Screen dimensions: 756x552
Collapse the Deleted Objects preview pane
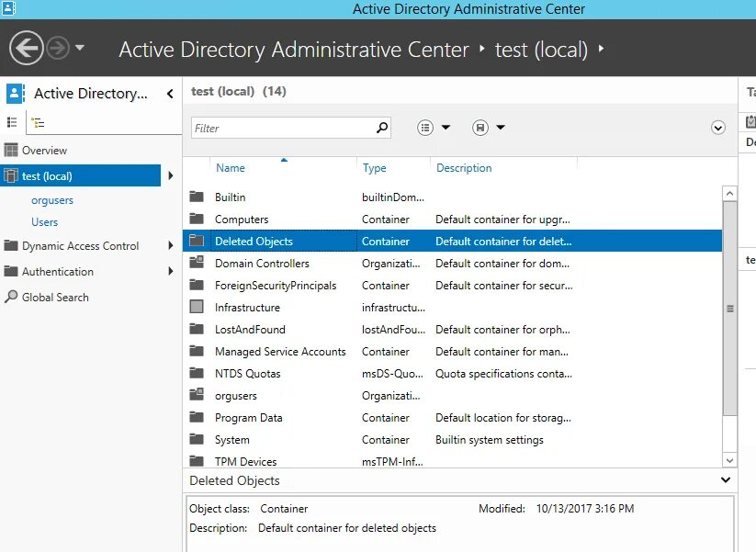click(725, 480)
